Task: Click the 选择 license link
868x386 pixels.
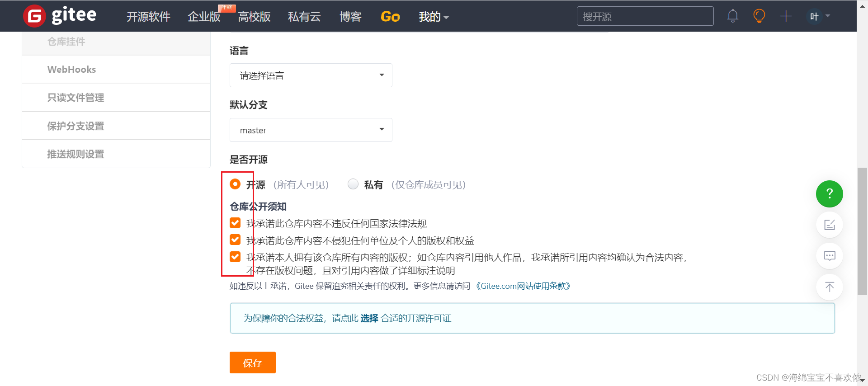Action: pos(369,318)
